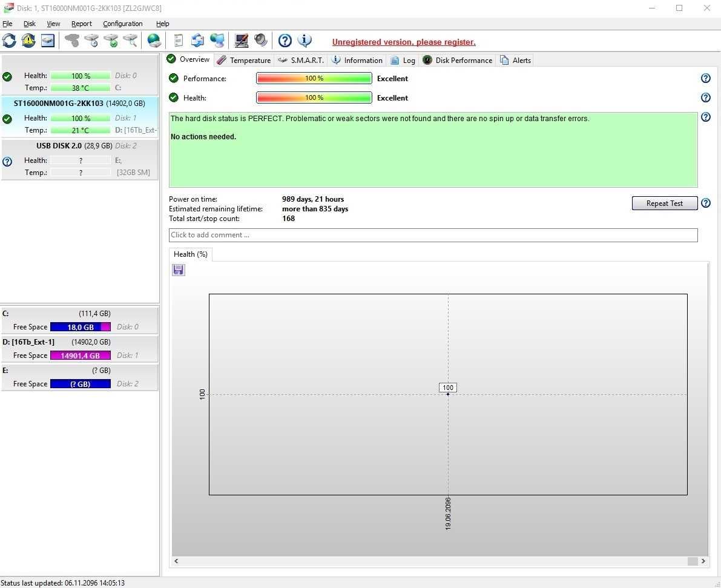
Task: Click the help icon beside status description box
Action: click(706, 117)
